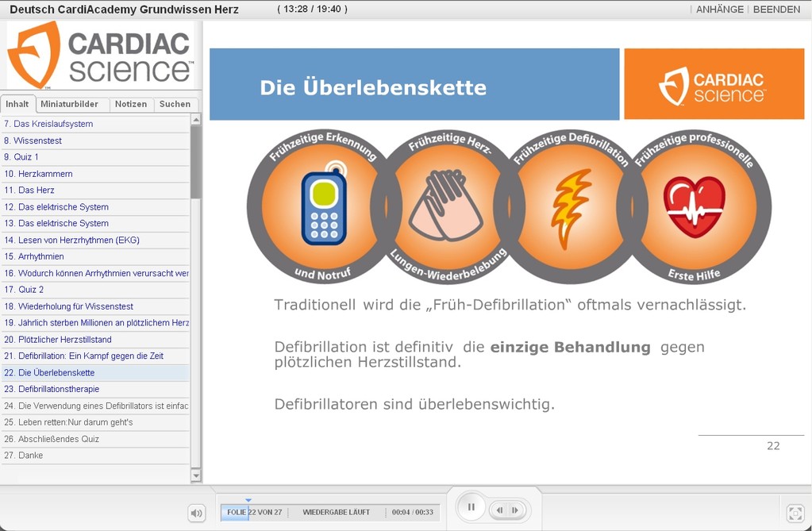812x531 pixels.
Task: Click BEENDEN to exit the course
Action: [776, 10]
